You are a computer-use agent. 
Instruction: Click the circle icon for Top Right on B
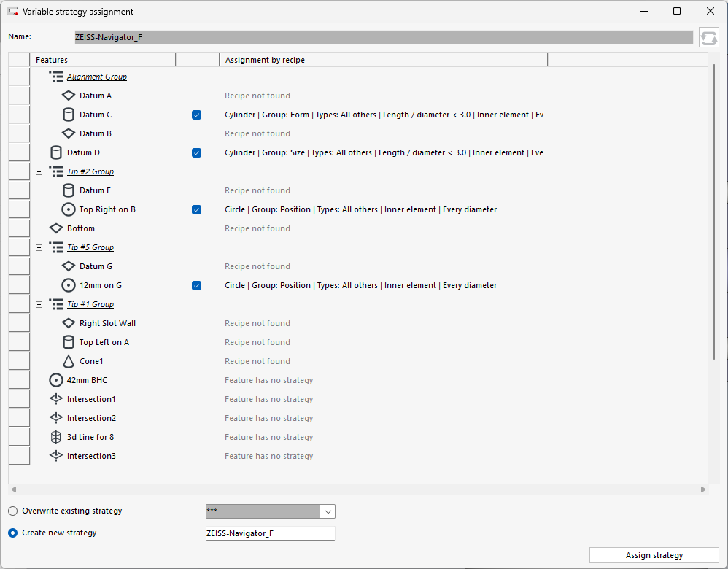tap(69, 209)
